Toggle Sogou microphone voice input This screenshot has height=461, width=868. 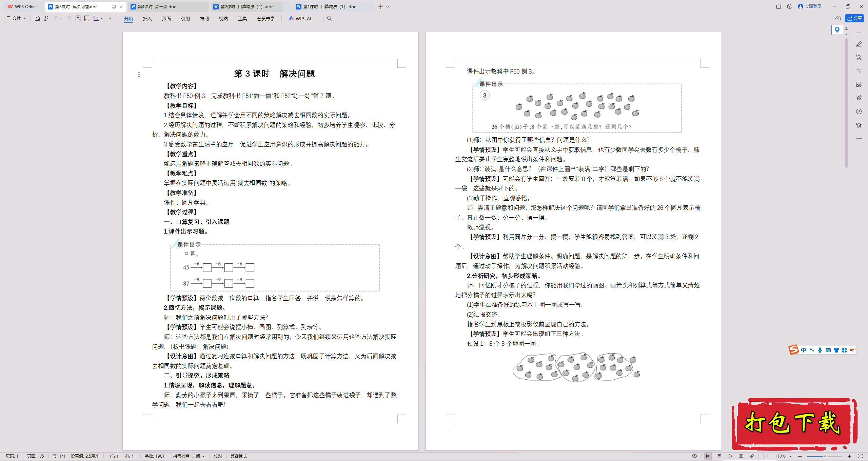[820, 350]
